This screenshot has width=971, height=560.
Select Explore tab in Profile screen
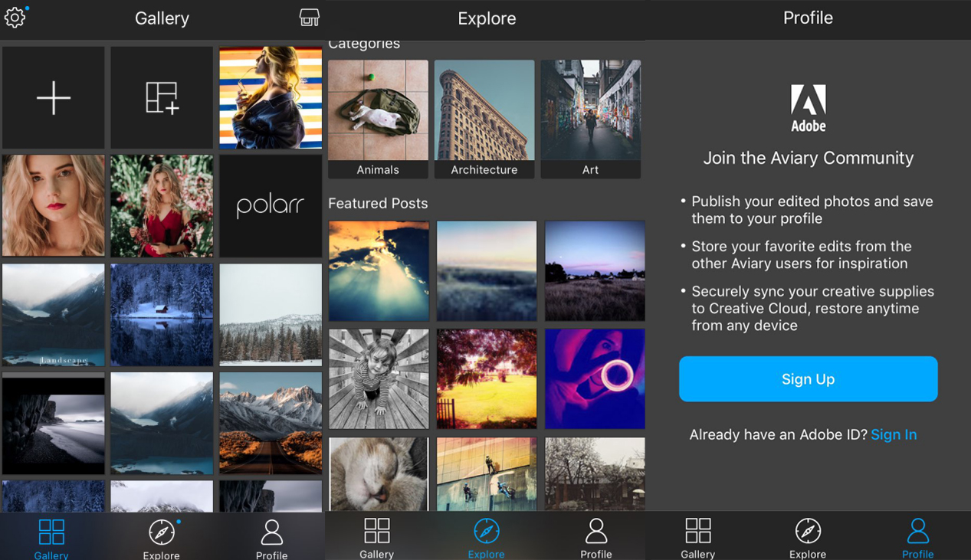[808, 538]
